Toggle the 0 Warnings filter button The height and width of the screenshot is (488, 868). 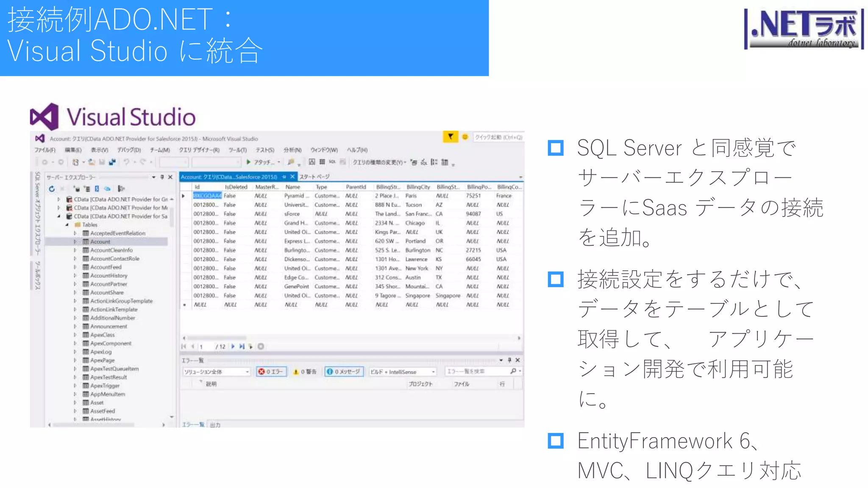(x=305, y=372)
